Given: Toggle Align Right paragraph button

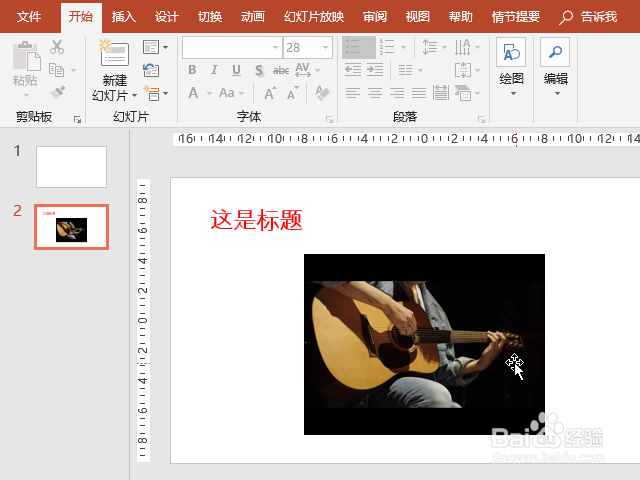Looking at the screenshot, I should [x=397, y=93].
